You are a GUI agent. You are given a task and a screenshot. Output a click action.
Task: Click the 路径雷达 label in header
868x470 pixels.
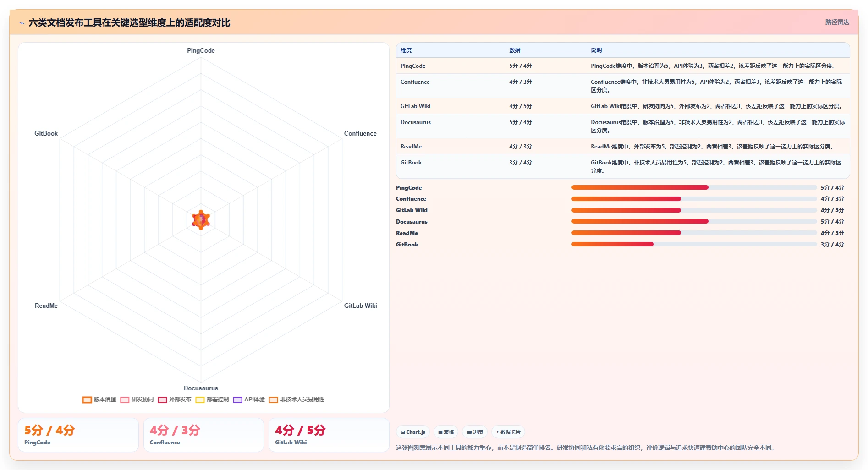coord(837,22)
